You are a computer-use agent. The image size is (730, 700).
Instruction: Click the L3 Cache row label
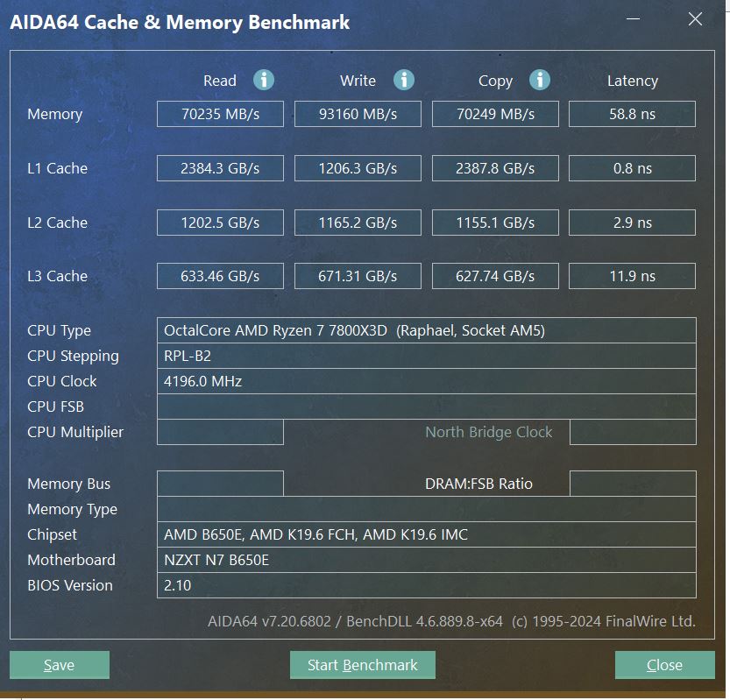[x=57, y=276]
